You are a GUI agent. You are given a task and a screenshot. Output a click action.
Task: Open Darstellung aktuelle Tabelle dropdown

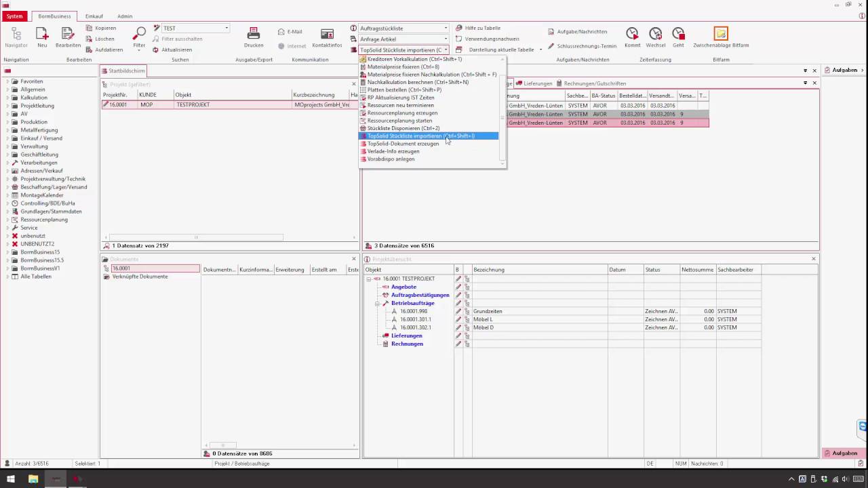tap(540, 49)
